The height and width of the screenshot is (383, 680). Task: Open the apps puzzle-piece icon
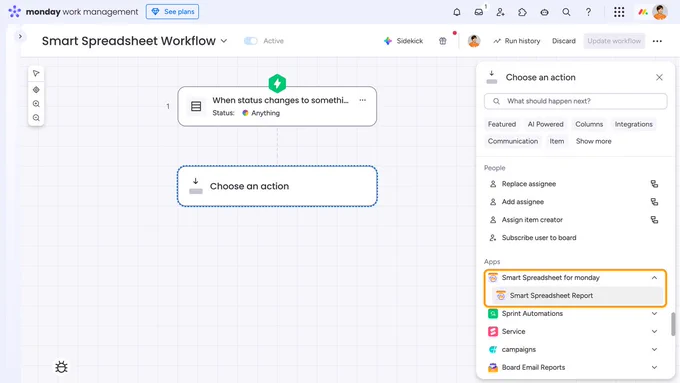(522, 12)
